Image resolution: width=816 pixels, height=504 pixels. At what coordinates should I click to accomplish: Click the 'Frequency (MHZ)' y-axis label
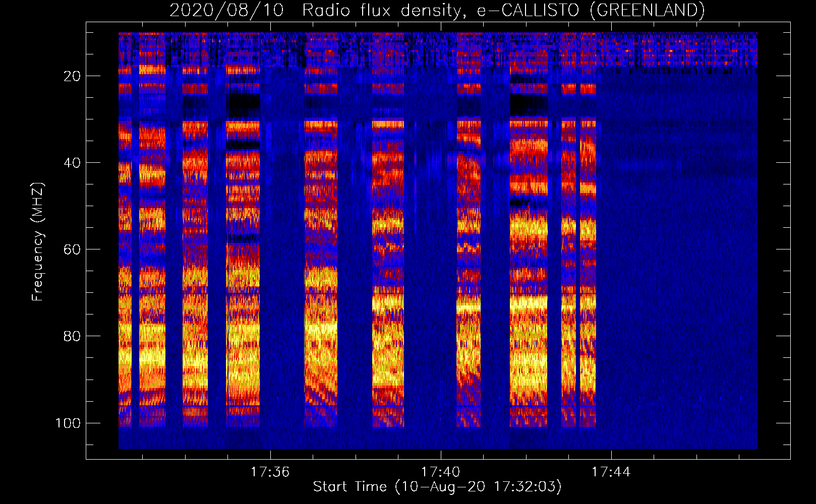(38, 242)
